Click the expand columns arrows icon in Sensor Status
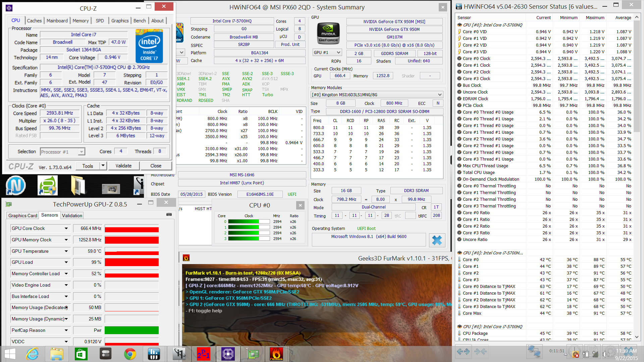This screenshot has height=362, width=644. tap(463, 351)
